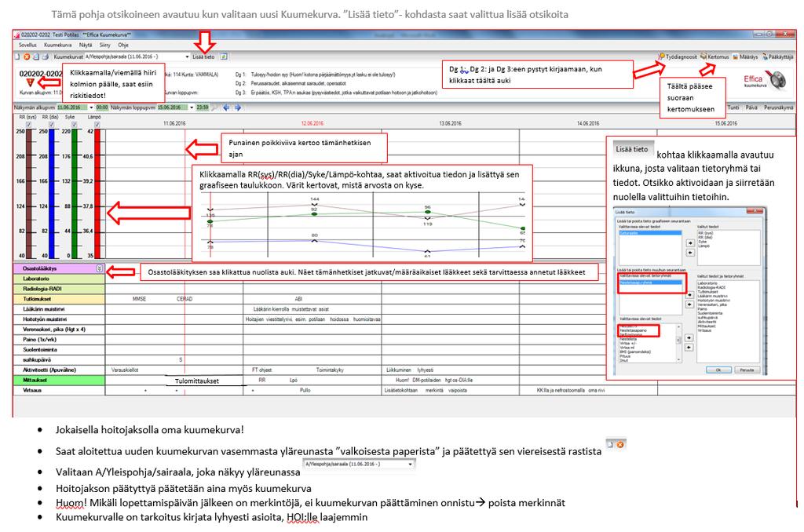Open the Siirry menu
Image resolution: width=804 pixels, height=532 pixels.
click(104, 45)
